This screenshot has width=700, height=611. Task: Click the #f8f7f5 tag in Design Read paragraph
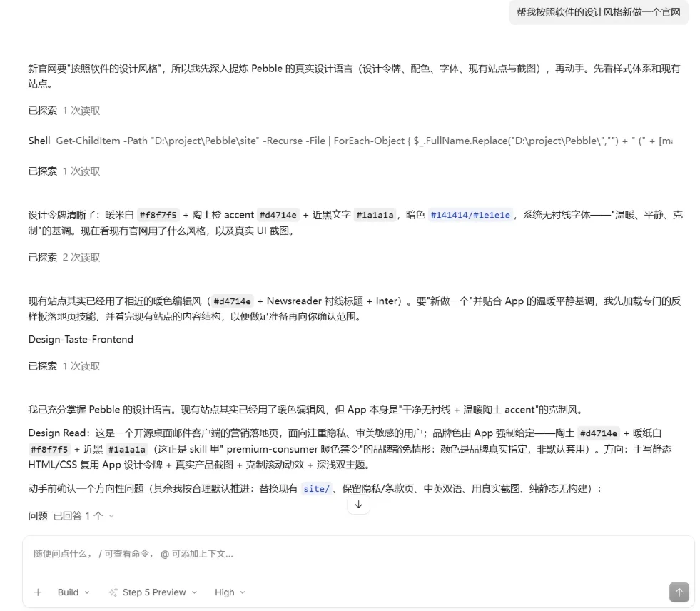49,449
